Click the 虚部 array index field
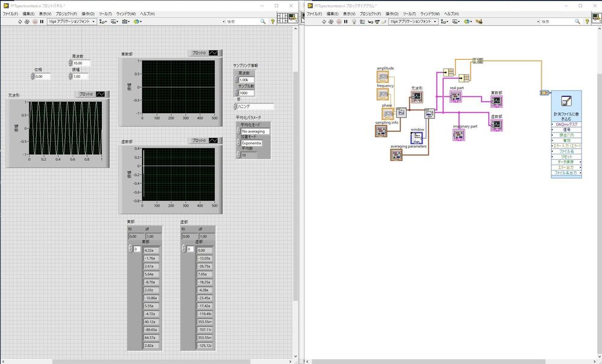 [x=190, y=249]
